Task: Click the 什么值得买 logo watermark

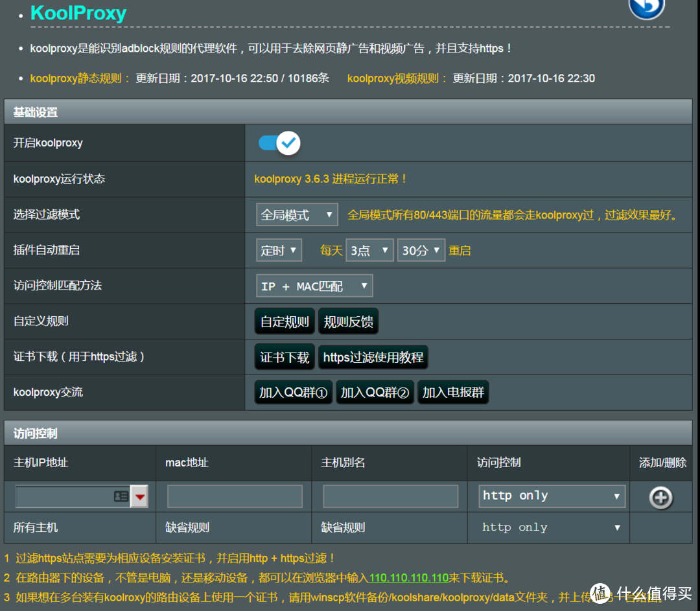Action: pyautogui.click(x=642, y=594)
